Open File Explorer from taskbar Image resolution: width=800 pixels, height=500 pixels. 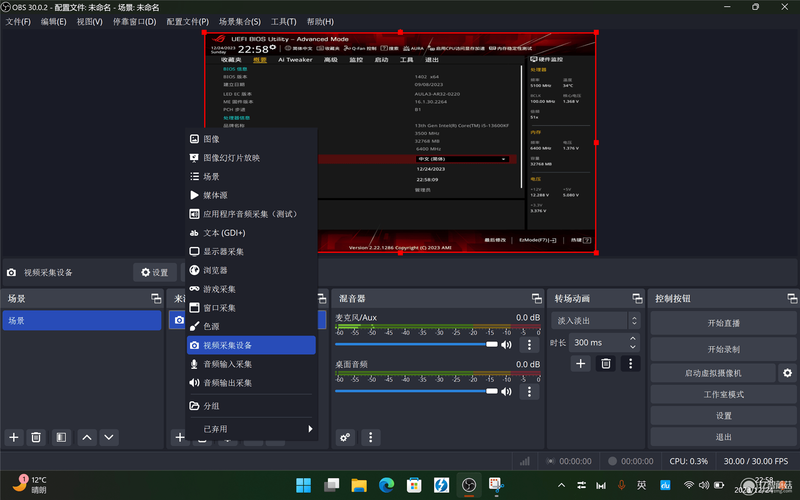tap(359, 485)
